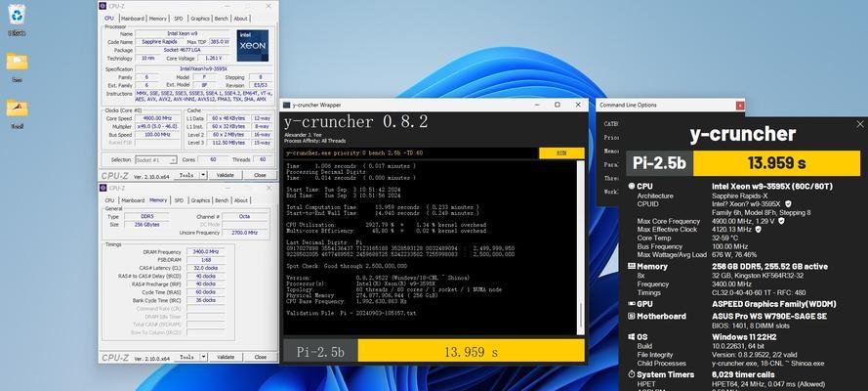Click 'Spot Check: Good through 2,500,000,000' line
The width and height of the screenshot is (868, 391).
(x=347, y=266)
